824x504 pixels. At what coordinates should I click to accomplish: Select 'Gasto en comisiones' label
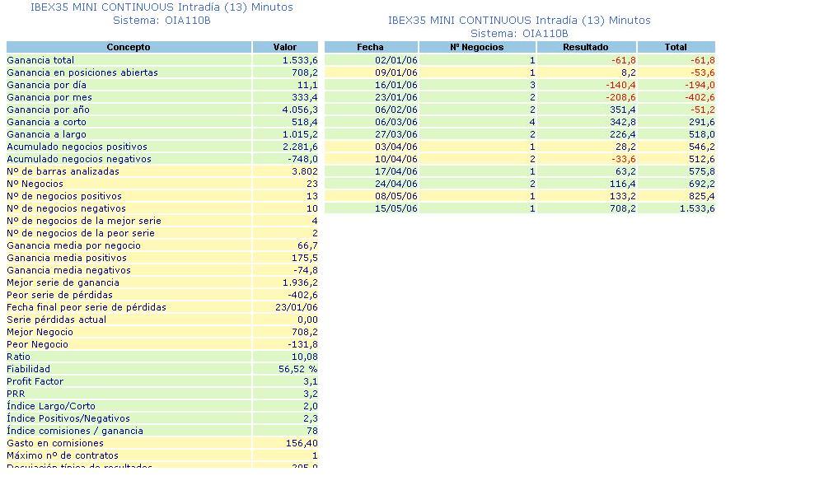click(55, 443)
